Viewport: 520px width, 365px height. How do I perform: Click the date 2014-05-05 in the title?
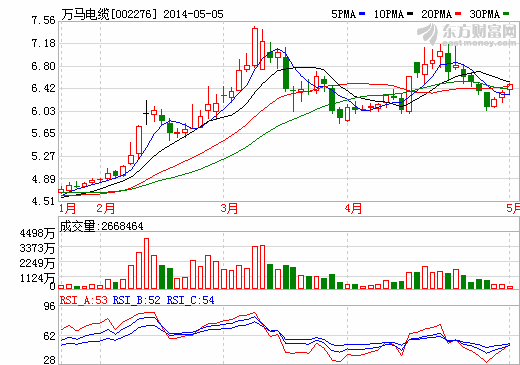pos(193,14)
